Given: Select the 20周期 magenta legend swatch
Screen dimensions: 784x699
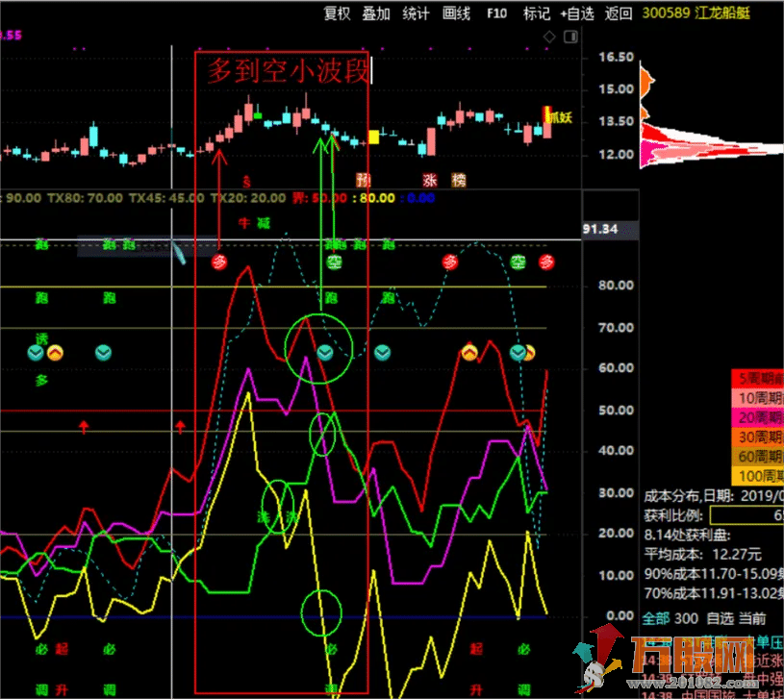Looking at the screenshot, I should (x=757, y=417).
